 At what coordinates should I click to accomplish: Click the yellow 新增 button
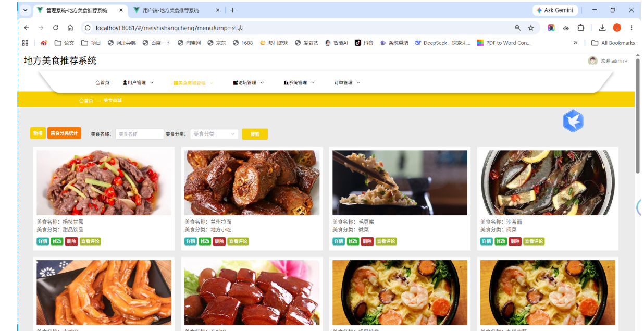point(38,133)
